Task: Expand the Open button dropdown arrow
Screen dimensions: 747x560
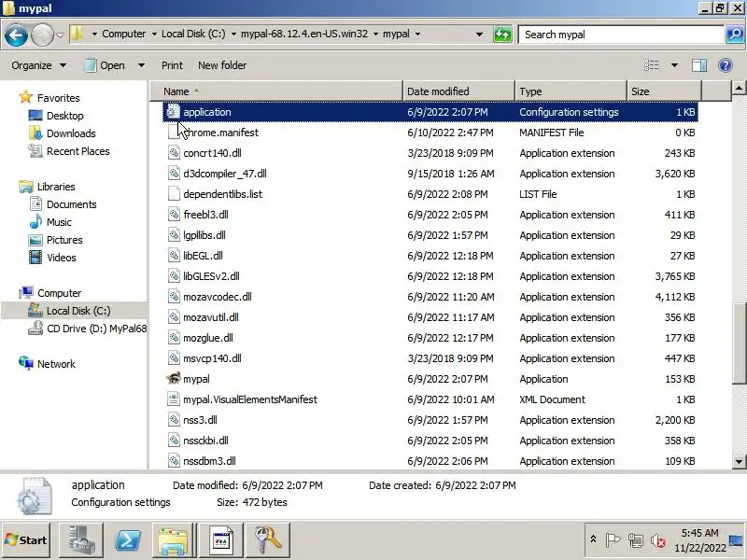Action: coord(141,65)
